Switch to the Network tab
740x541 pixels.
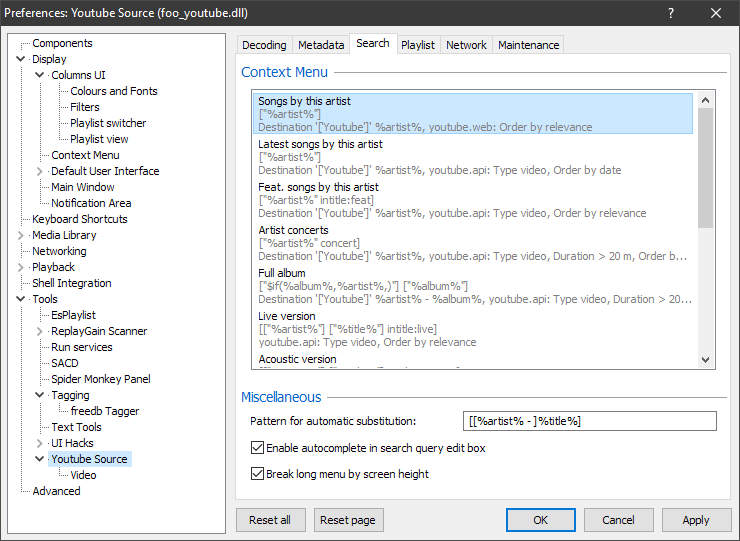pyautogui.click(x=466, y=45)
